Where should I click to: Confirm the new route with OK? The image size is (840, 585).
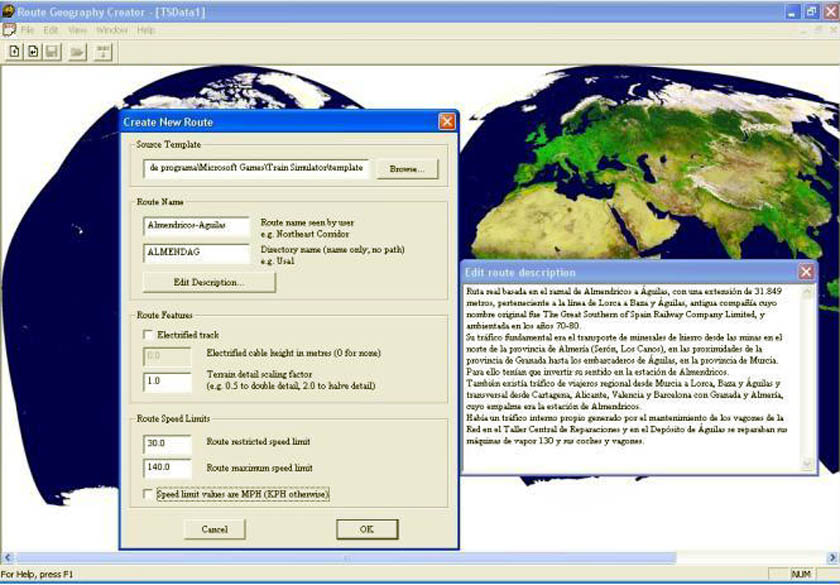(366, 528)
